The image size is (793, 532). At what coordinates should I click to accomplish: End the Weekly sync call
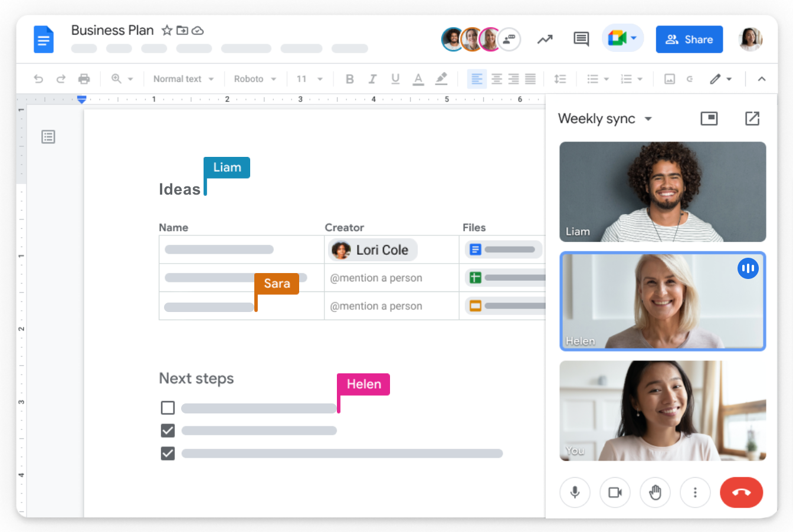click(x=742, y=492)
